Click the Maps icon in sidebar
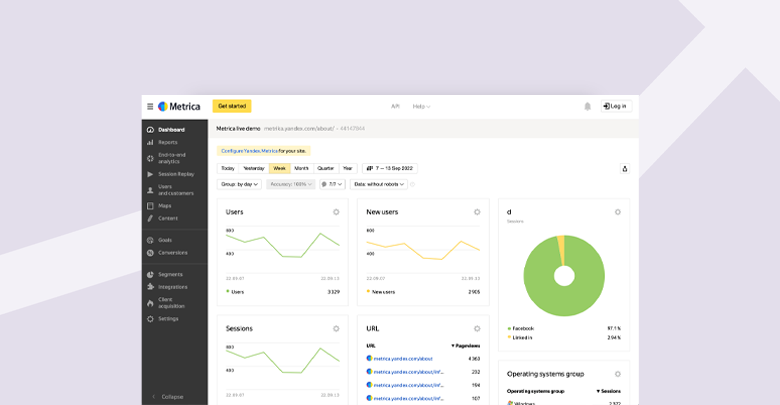Screen dimensions: 780x405 [x=150, y=206]
